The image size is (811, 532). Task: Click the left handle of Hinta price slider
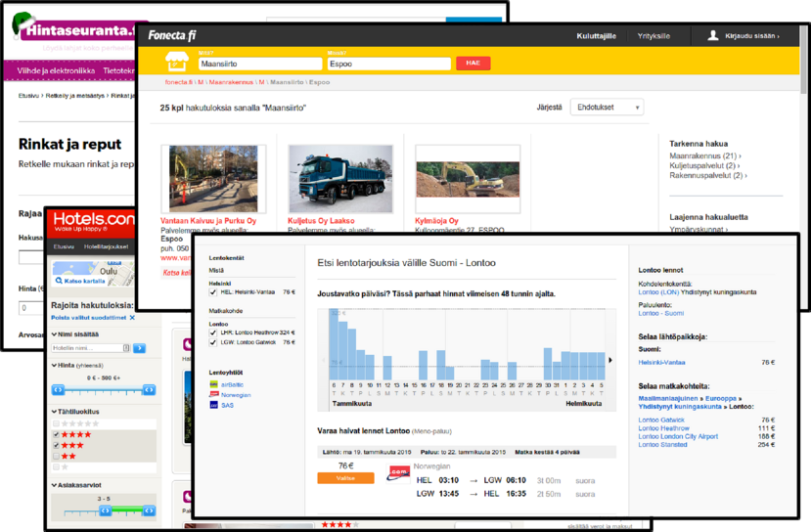(x=58, y=389)
